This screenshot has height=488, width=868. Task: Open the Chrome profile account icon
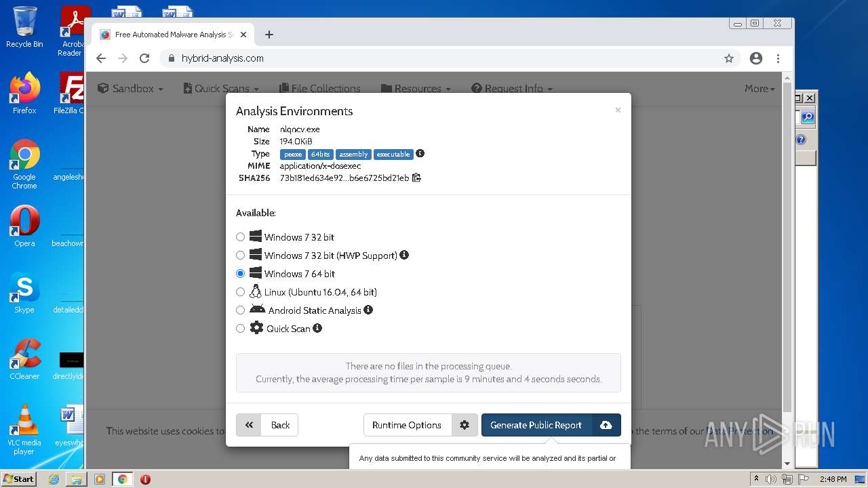[x=756, y=58]
